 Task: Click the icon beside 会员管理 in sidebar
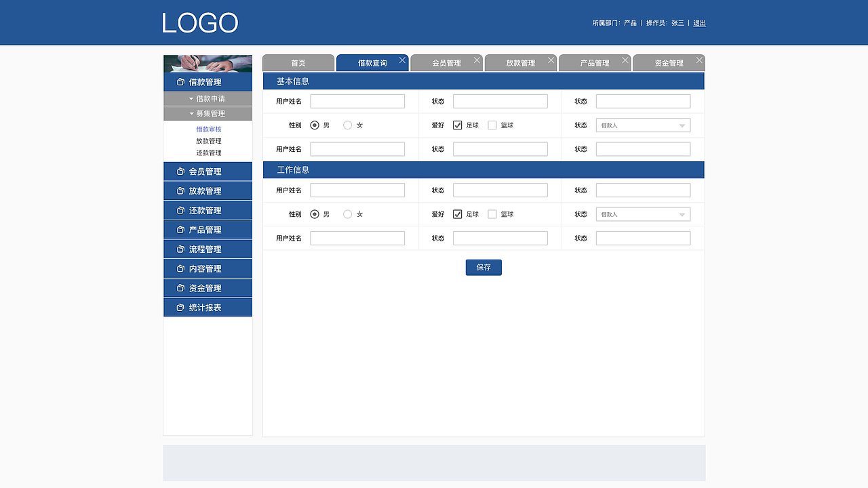(180, 171)
